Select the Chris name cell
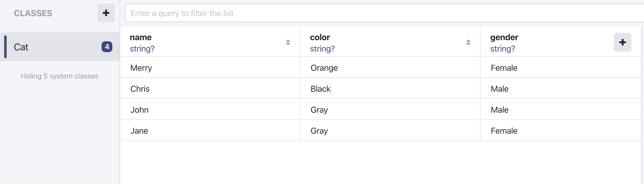Image resolution: width=644 pixels, height=184 pixels. click(140, 89)
